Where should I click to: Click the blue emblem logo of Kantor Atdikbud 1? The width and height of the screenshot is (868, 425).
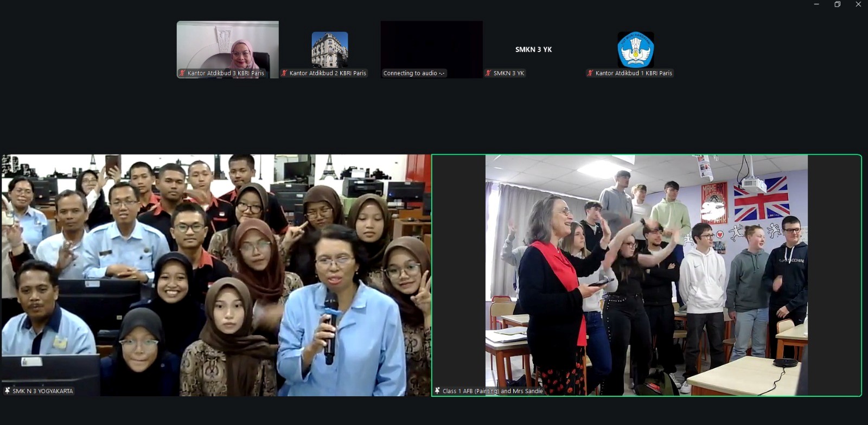point(636,49)
